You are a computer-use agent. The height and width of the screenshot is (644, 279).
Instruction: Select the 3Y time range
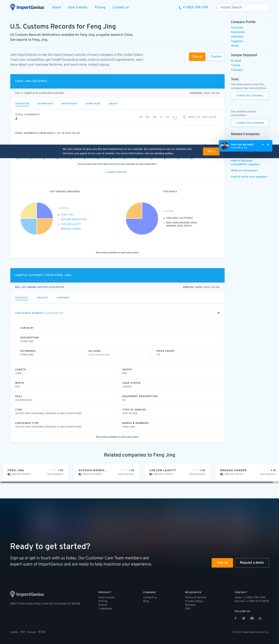[x=168, y=117]
